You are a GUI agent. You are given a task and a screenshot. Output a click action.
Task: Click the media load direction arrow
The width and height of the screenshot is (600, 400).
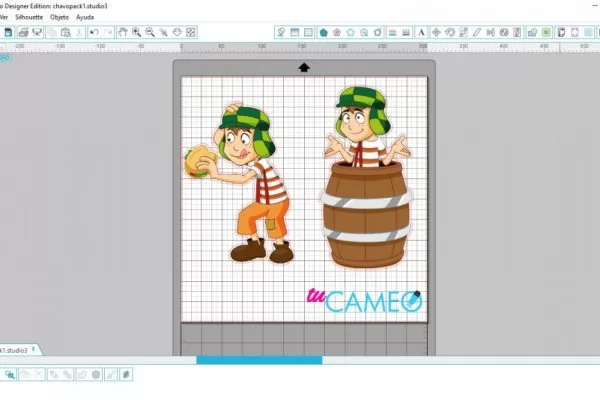(x=304, y=67)
